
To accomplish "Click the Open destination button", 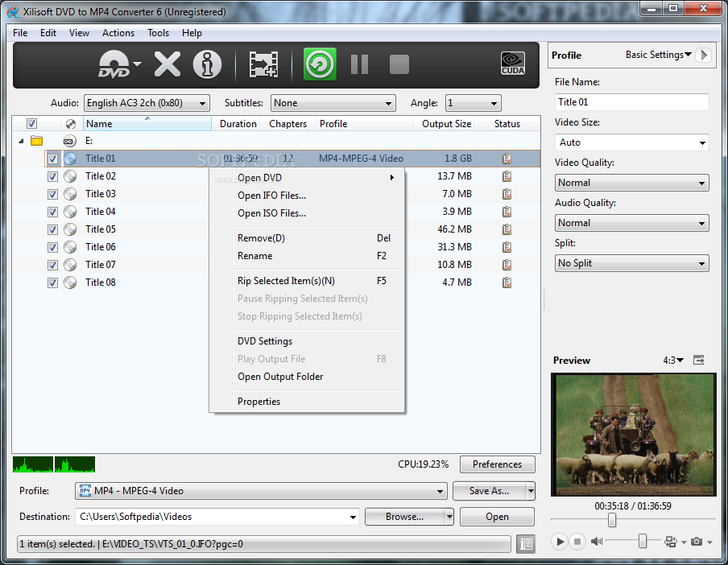I will (x=497, y=517).
